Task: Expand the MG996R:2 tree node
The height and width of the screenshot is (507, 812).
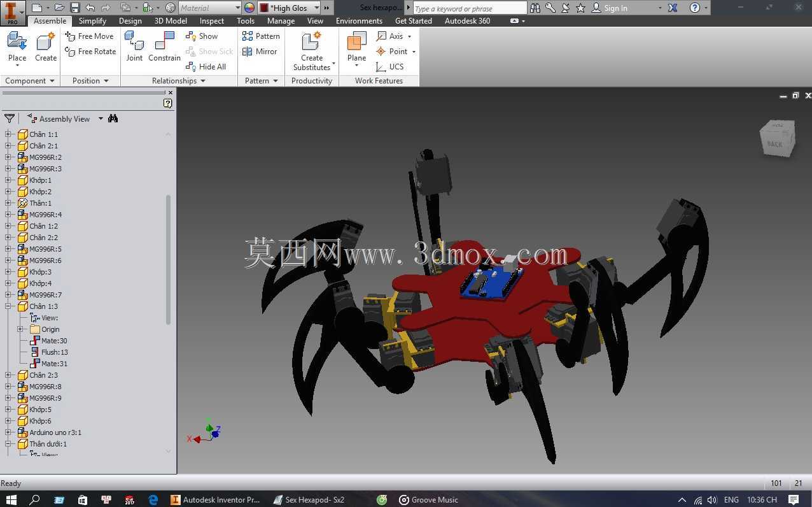Action: click(x=8, y=157)
